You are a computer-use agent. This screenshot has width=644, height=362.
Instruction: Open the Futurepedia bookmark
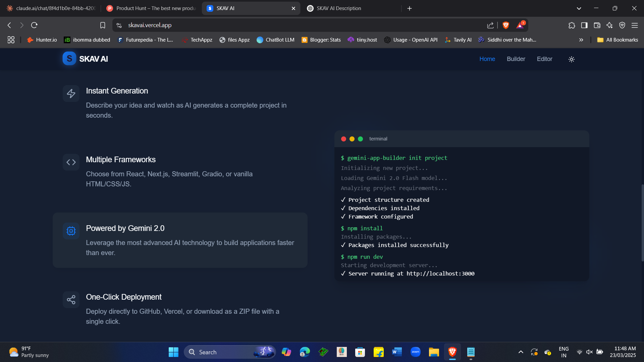coord(145,40)
